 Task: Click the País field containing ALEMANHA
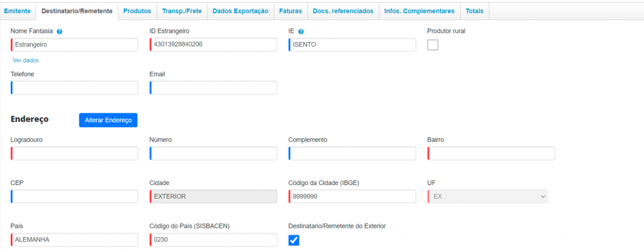pos(74,240)
